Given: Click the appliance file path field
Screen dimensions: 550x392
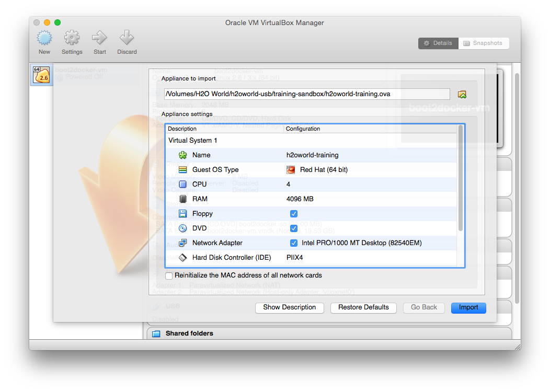Looking at the screenshot, I should click(307, 94).
